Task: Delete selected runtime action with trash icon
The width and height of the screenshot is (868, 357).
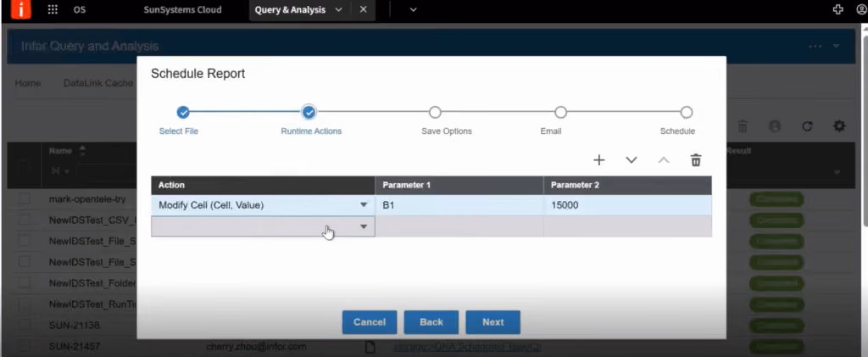Action: point(696,160)
